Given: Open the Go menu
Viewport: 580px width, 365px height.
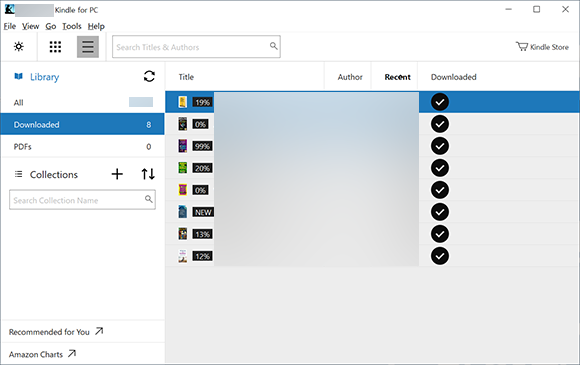Looking at the screenshot, I should coord(51,26).
